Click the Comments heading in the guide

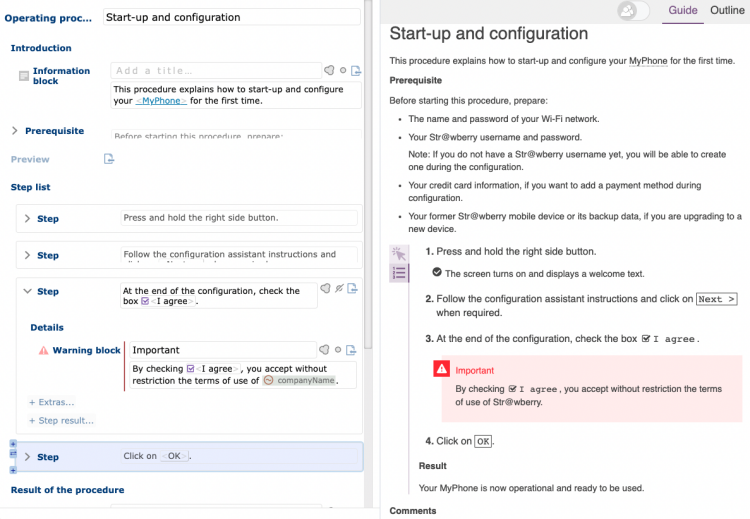pyautogui.click(x=413, y=511)
